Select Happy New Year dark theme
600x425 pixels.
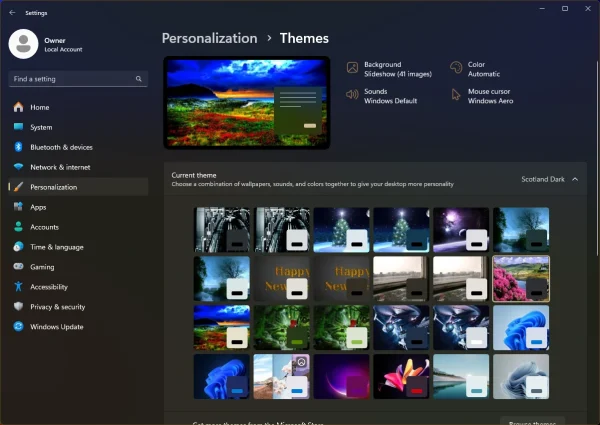tap(342, 279)
